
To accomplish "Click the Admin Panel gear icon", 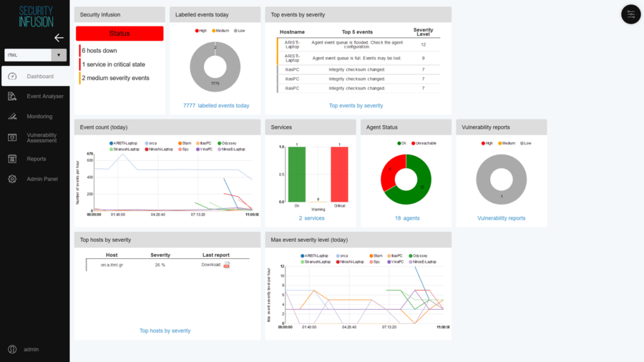I will point(12,179).
